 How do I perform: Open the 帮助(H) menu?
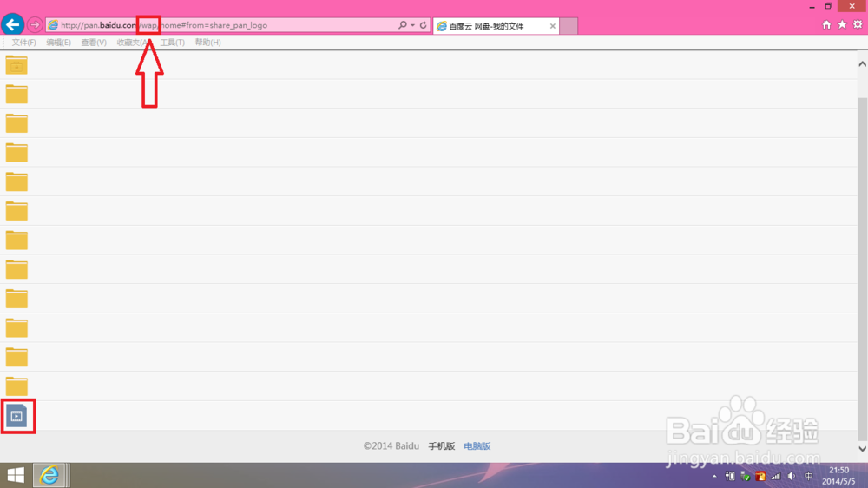(x=207, y=42)
